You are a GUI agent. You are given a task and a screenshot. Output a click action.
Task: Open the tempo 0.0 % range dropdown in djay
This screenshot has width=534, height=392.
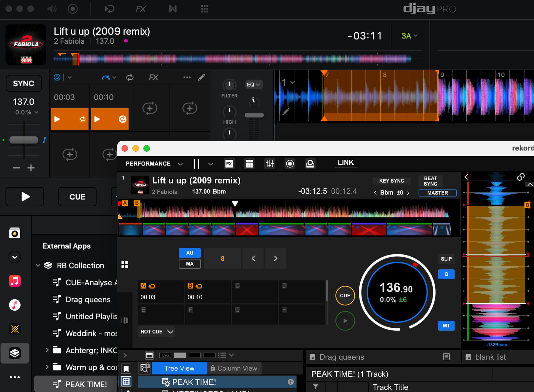[26, 112]
